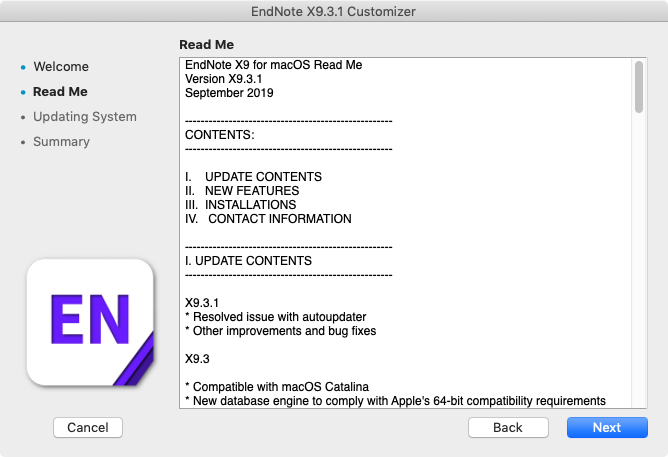
Task: Click the 'CONTENTS:' heading
Action: [219, 135]
